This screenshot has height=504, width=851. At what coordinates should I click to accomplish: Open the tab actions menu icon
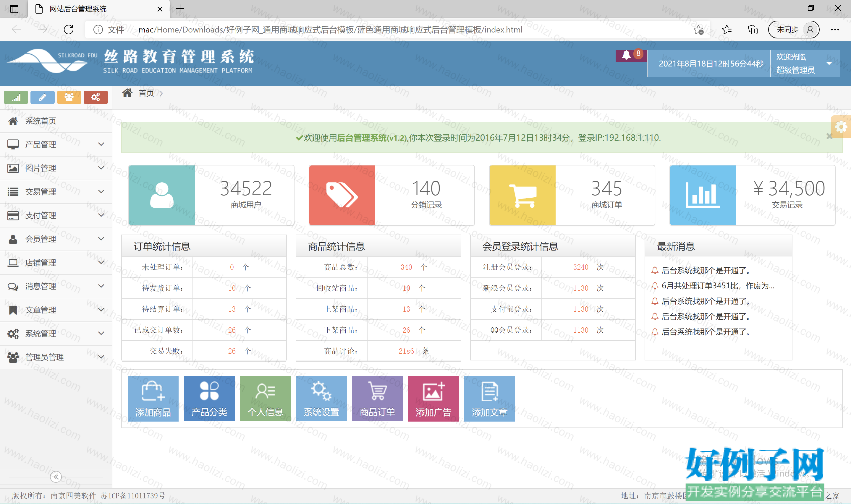point(14,9)
